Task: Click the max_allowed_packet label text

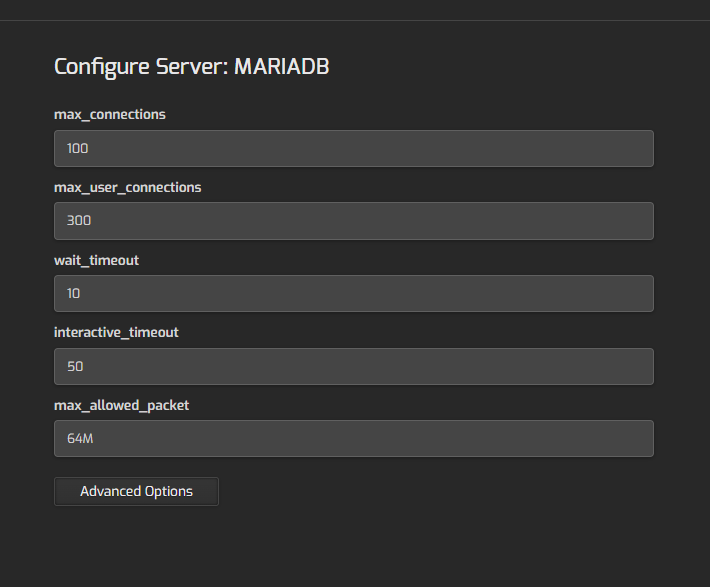Action: pyautogui.click(x=121, y=405)
